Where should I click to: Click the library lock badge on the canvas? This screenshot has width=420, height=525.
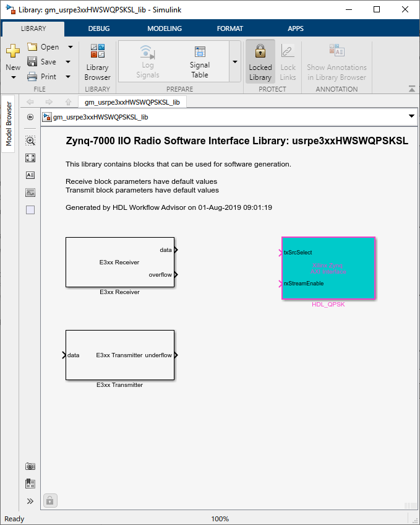click(x=50, y=501)
